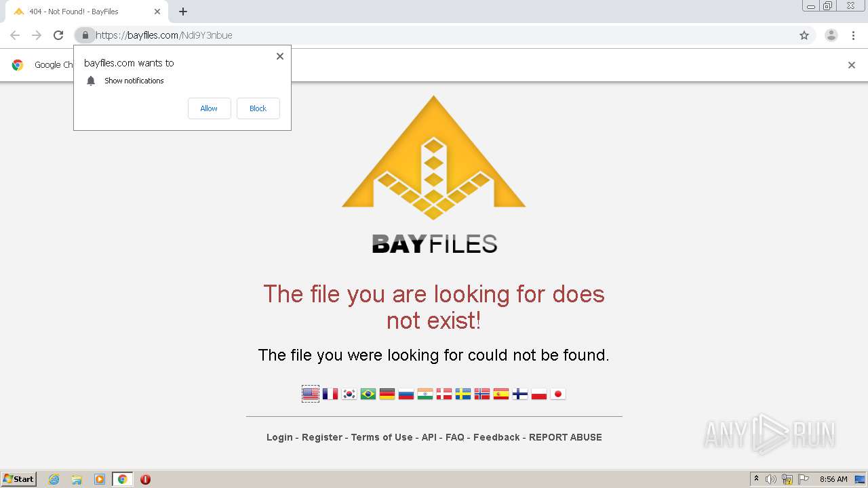Open the Action Center flag icon
The image size is (868, 488).
coord(804,479)
